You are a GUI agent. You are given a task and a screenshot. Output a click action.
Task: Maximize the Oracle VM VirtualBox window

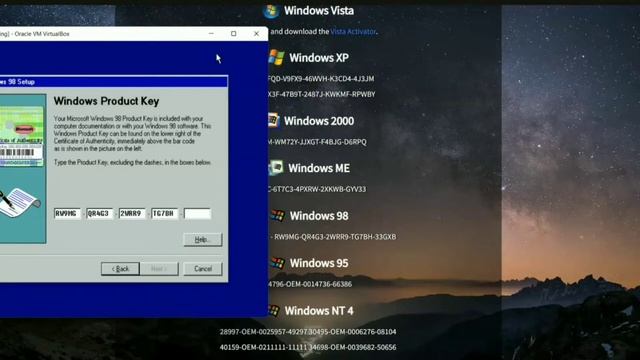(x=233, y=33)
